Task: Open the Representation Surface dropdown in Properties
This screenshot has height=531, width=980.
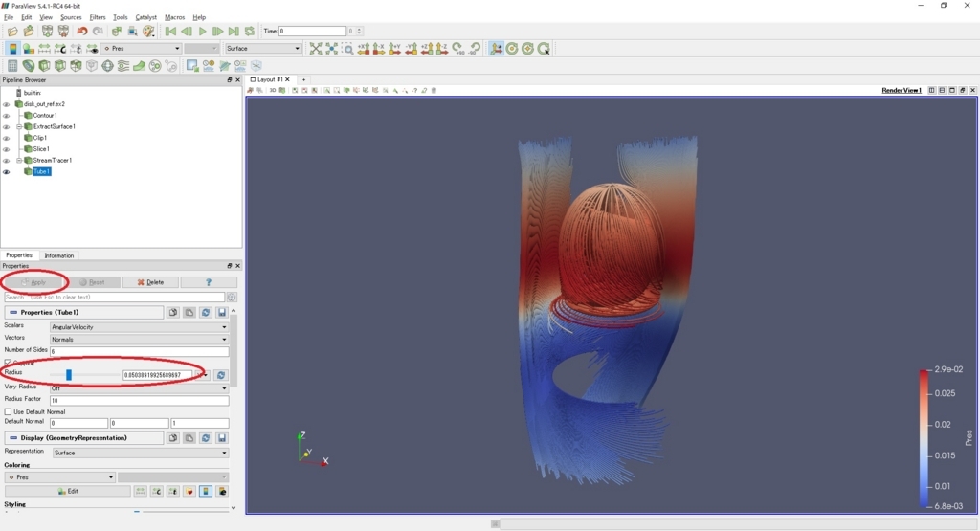Action: [x=140, y=453]
